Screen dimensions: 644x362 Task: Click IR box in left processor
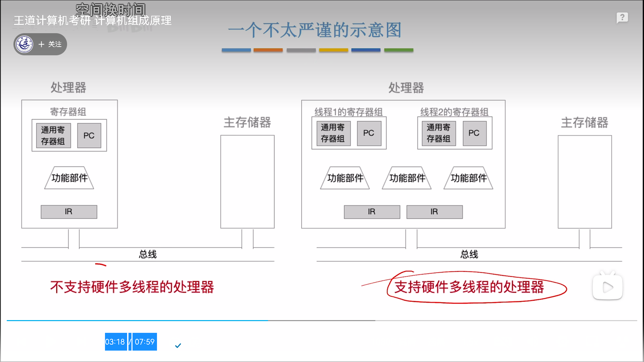point(69,212)
